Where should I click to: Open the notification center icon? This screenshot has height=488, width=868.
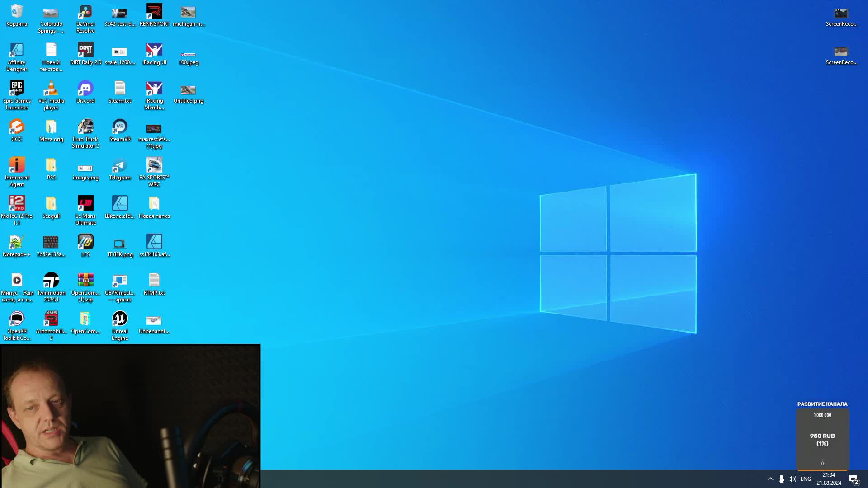pyautogui.click(x=854, y=479)
